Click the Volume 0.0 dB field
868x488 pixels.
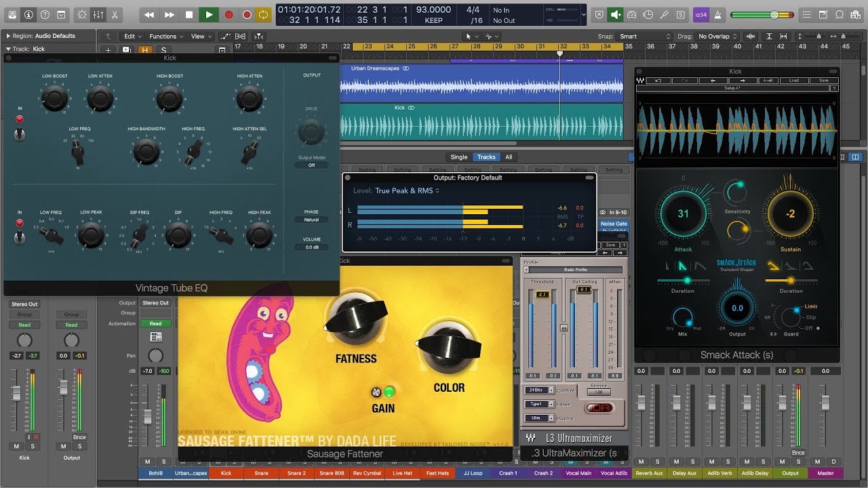(x=311, y=247)
